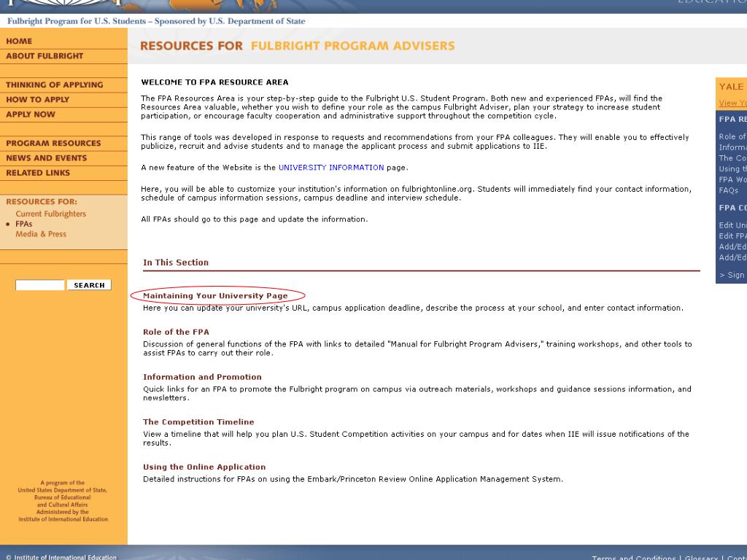This screenshot has height=560, width=747.
Task: Go to About Fulbright page
Action: [44, 56]
